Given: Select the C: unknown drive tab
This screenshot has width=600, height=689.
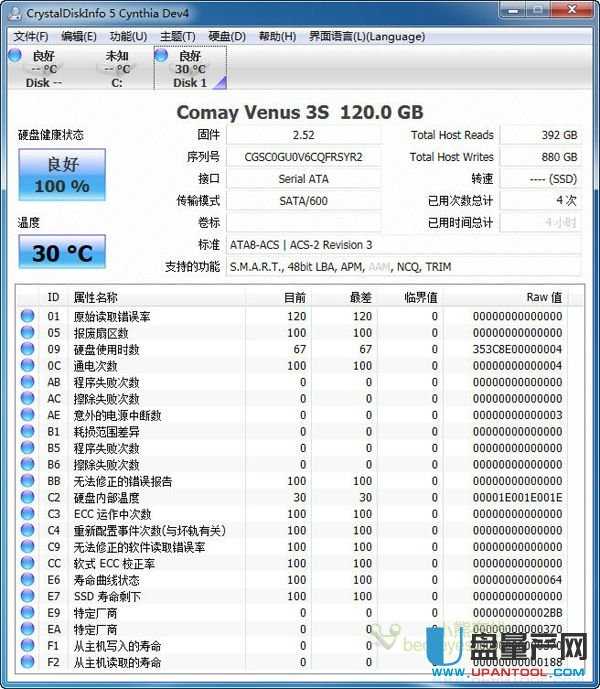Looking at the screenshot, I should (x=117, y=68).
